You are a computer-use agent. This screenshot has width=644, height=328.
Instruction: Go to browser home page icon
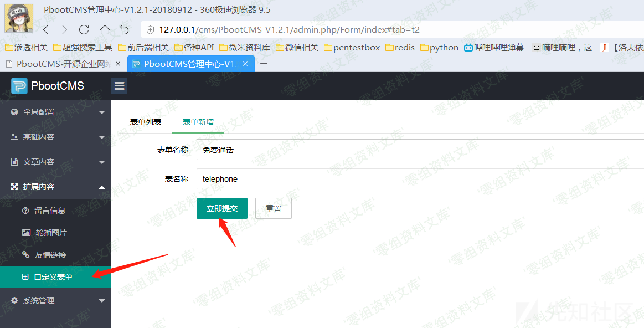coord(105,30)
